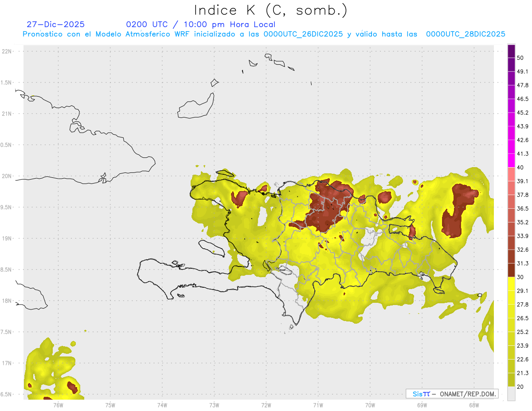Click the "70W" longitude label

click(370, 405)
